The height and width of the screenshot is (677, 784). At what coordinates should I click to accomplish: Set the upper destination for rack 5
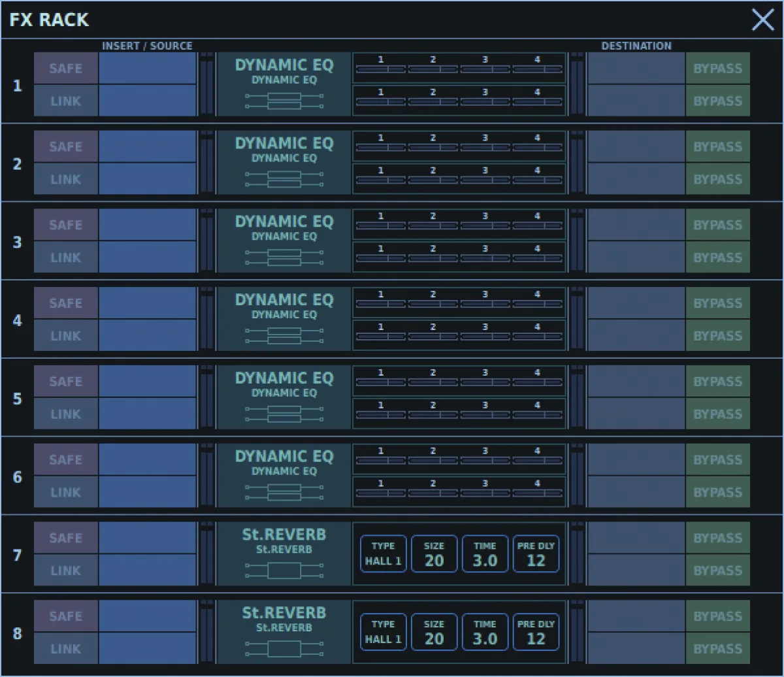point(636,382)
